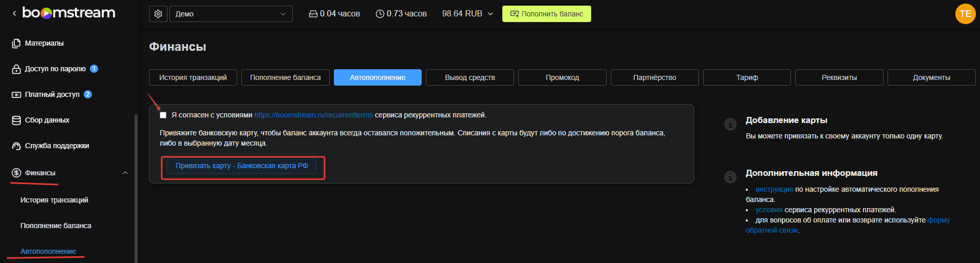Open Сбор данных in sidebar
980x263 pixels.
tap(47, 120)
